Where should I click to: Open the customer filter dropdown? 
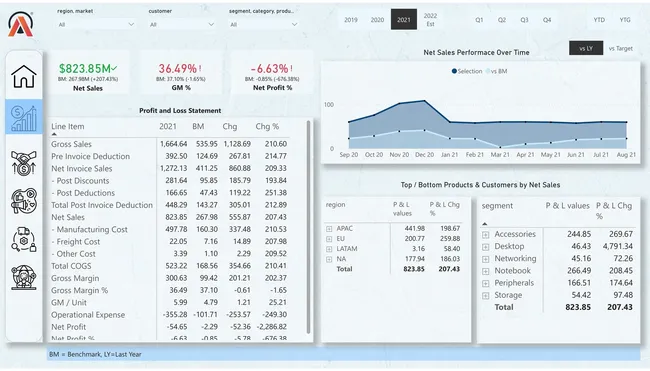pyautogui.click(x=182, y=24)
